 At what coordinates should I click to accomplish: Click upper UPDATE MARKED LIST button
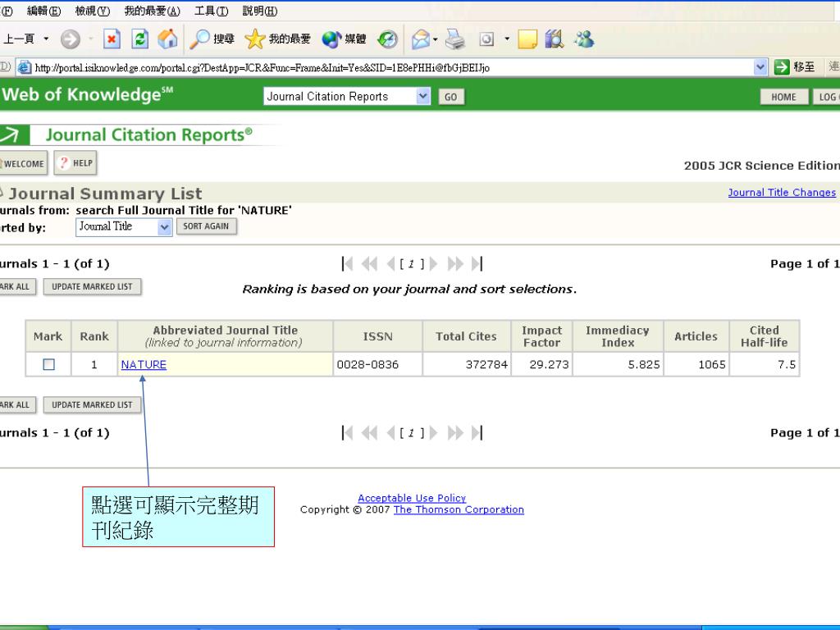point(92,286)
